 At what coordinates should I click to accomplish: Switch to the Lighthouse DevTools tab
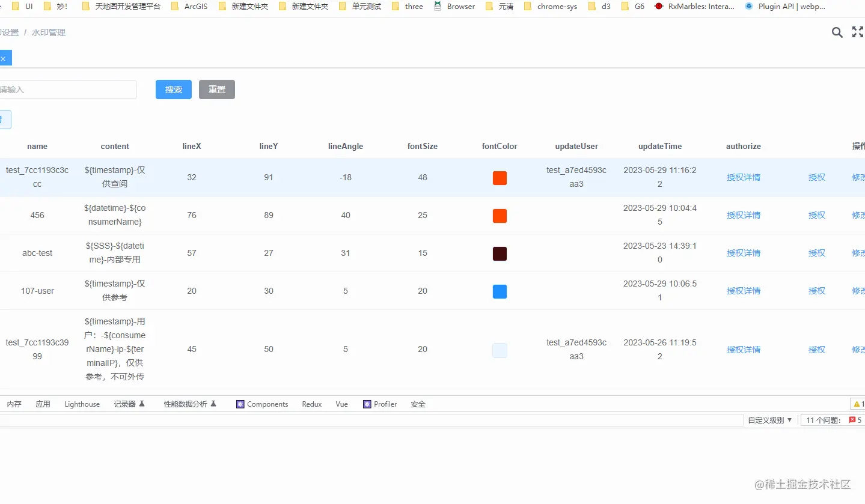[82, 404]
